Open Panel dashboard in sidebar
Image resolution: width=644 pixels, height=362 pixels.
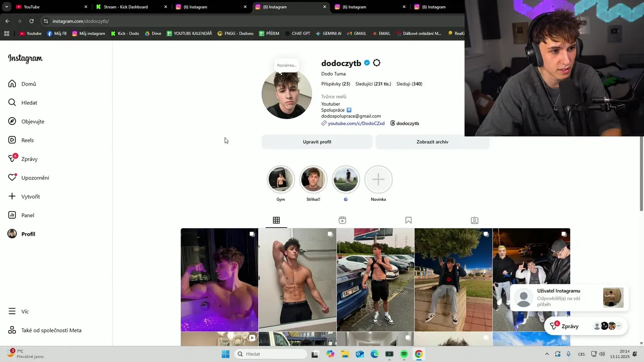click(x=28, y=215)
